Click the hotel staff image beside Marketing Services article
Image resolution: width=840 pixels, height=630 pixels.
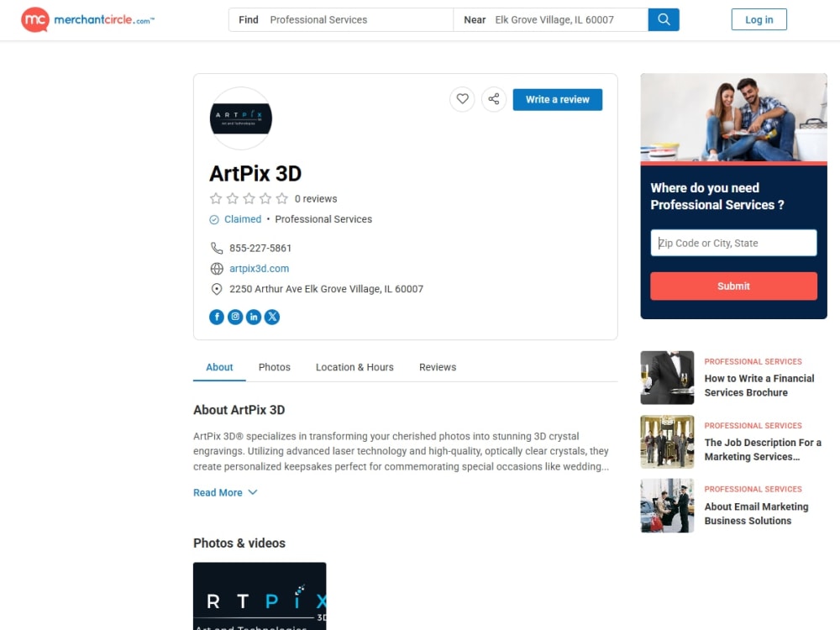667,442
